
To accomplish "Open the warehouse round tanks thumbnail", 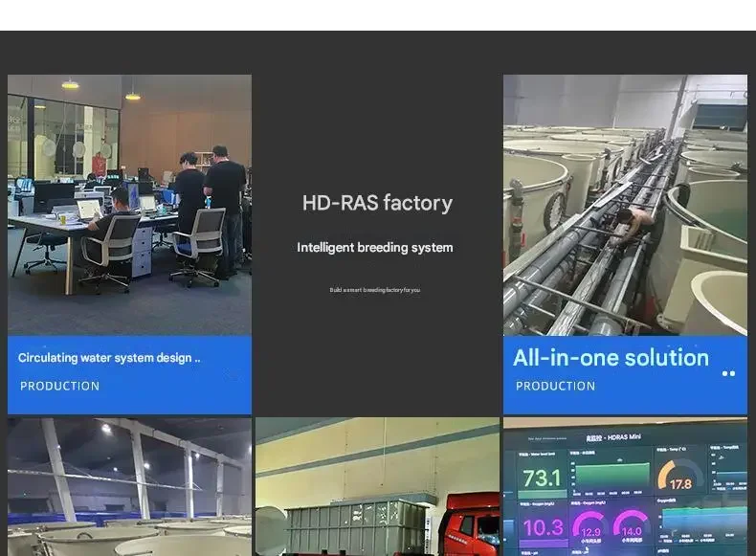I will (129, 487).
